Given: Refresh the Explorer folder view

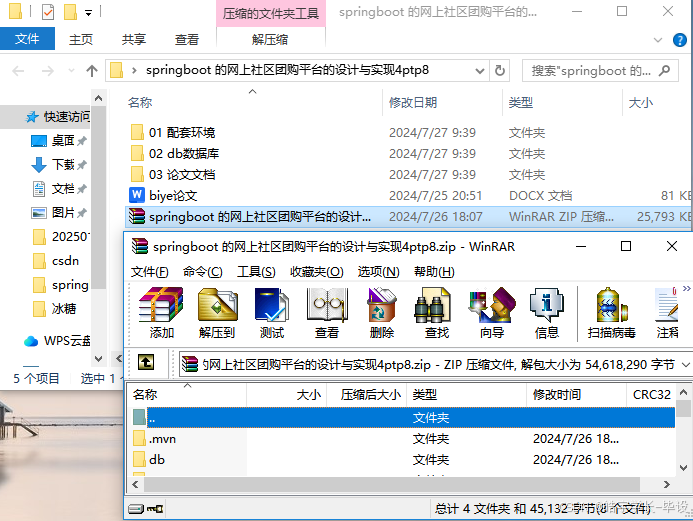Looking at the screenshot, I should click(x=499, y=71).
